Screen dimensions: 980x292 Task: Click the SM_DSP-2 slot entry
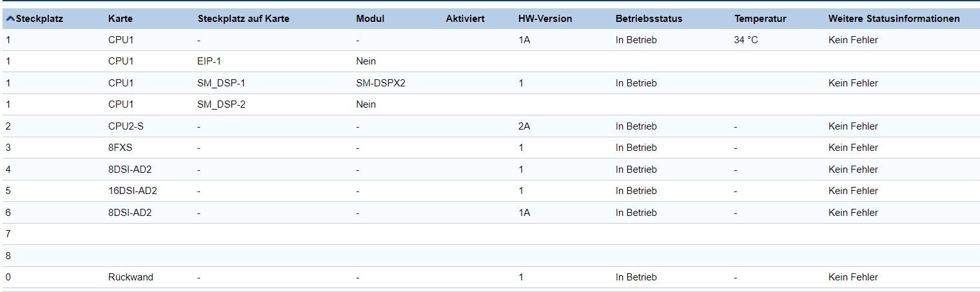[222, 104]
